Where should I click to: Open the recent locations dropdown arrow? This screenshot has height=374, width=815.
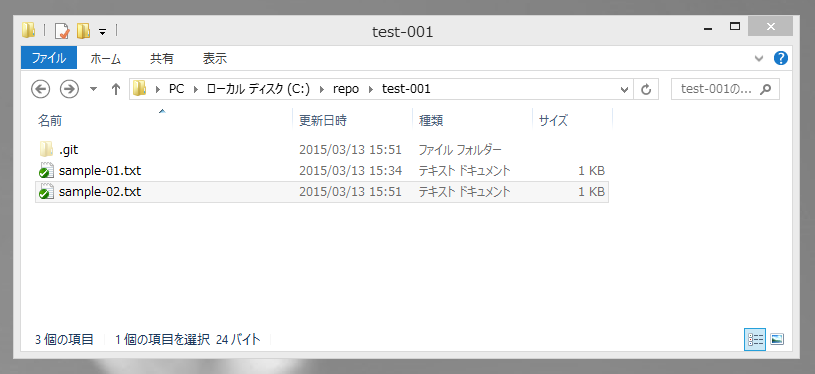(94, 89)
